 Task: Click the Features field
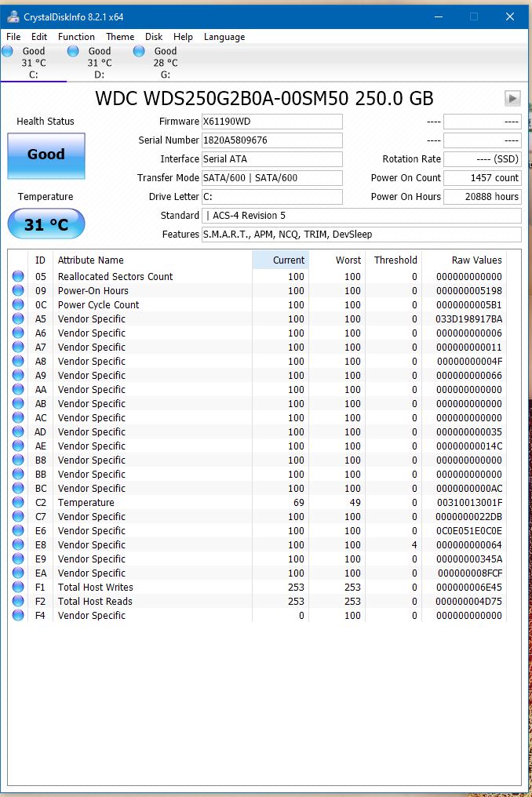pyautogui.click(x=362, y=235)
